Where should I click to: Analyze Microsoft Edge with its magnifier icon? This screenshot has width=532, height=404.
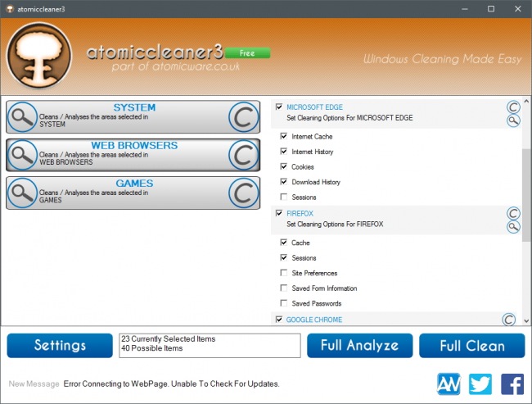513,120
